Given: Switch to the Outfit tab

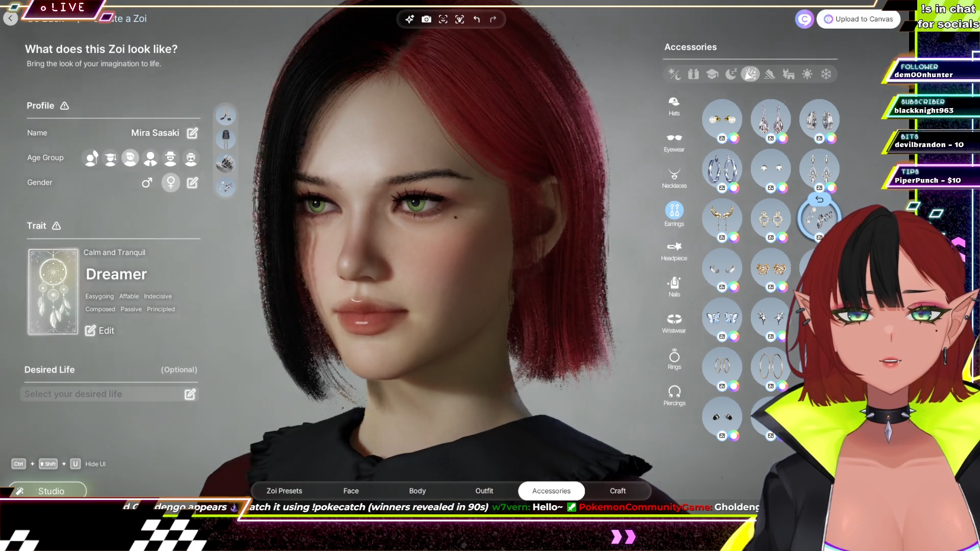Looking at the screenshot, I should click(484, 491).
